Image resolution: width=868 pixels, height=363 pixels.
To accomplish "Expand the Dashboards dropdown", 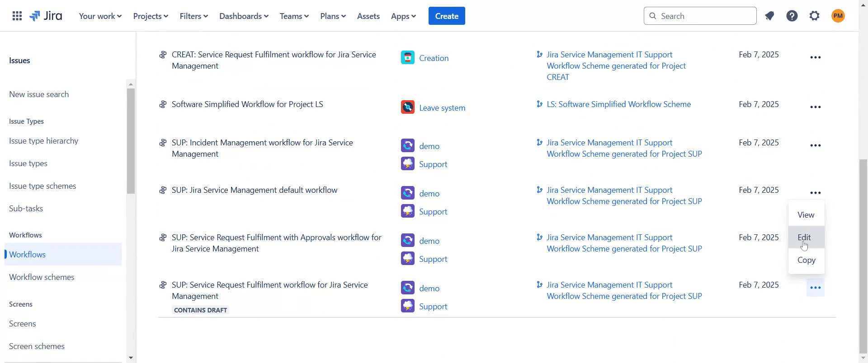I will 244,16.
